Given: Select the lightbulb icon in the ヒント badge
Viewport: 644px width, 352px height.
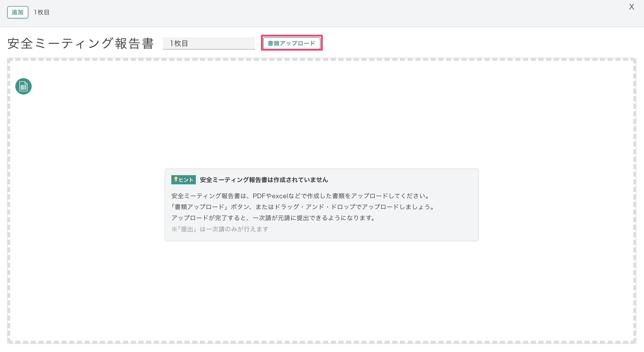Looking at the screenshot, I should 176,180.
